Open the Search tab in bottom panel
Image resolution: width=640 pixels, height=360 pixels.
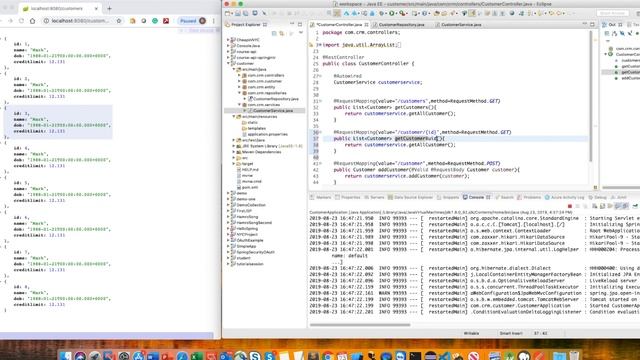[x=504, y=198]
